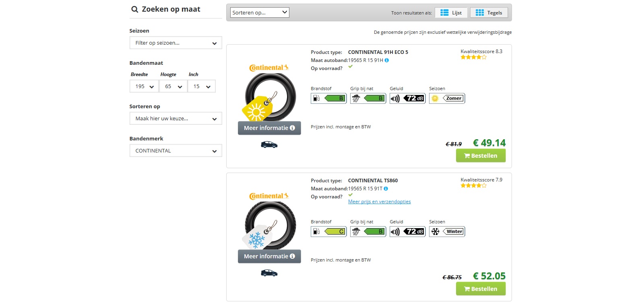The height and width of the screenshot is (305, 644).
Task: Click Bestellen for the € 52.05 tire
Action: tap(481, 289)
